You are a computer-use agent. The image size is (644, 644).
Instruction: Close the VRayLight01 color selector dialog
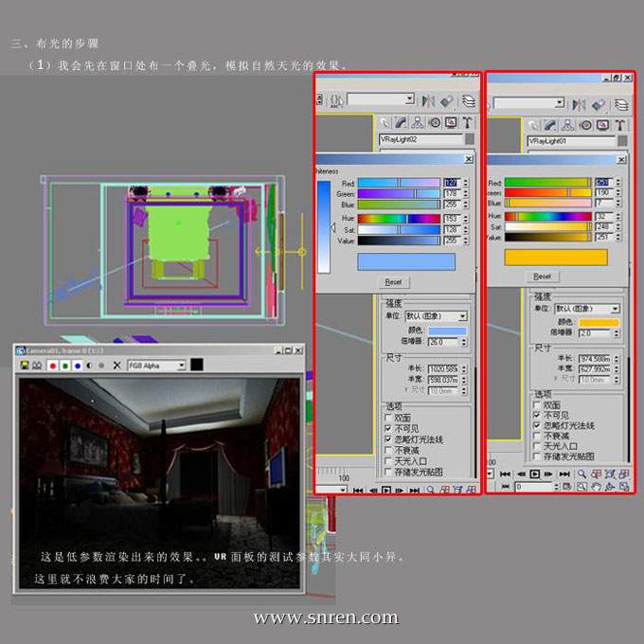(621, 159)
